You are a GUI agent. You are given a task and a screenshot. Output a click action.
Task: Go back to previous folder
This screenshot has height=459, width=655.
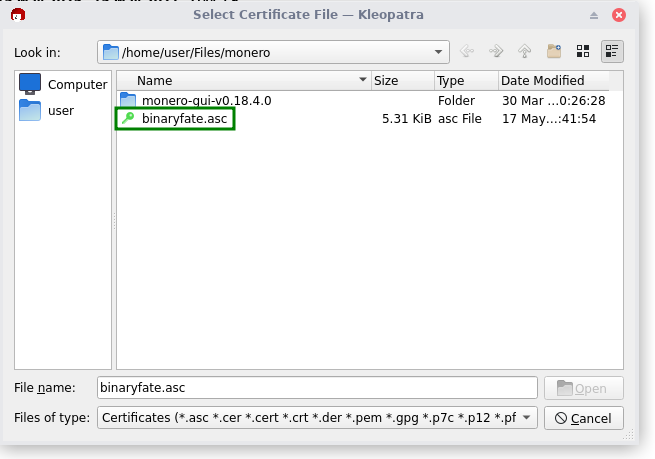click(467, 51)
